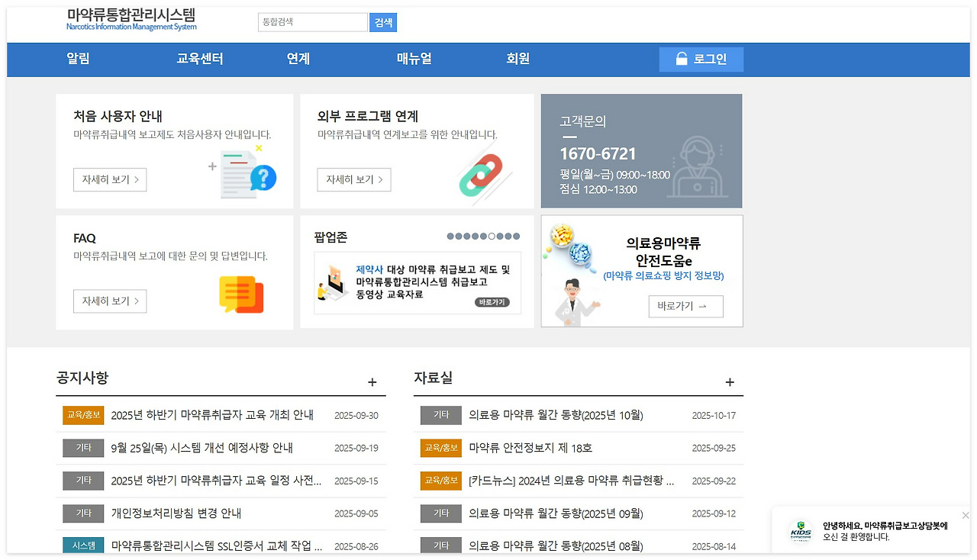Image resolution: width=977 pixels, height=560 pixels.
Task: Click the 외부 프로그램 연계 heading
Action: [368, 117]
